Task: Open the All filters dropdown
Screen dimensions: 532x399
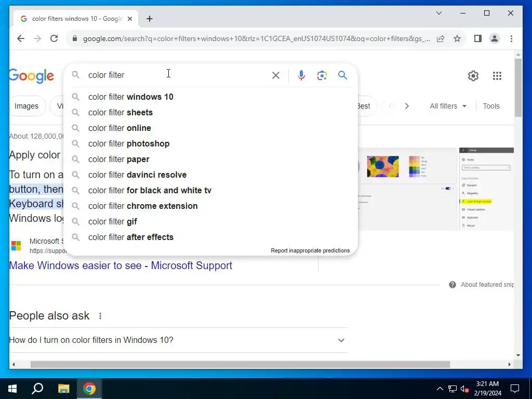Action: tap(448, 106)
